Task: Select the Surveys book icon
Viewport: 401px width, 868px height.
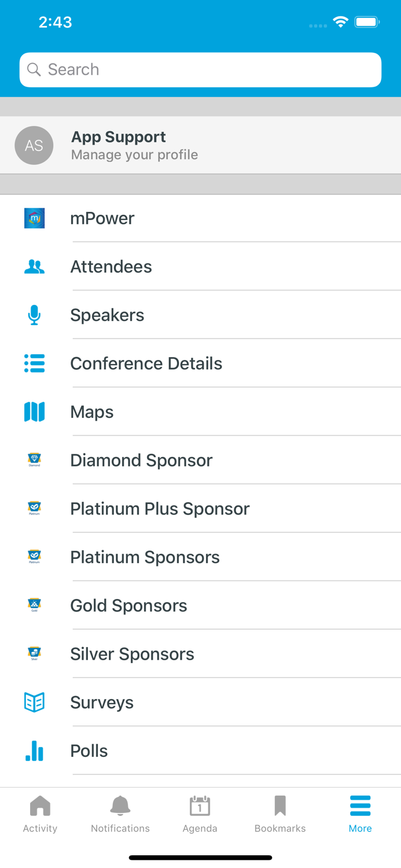Action: tap(34, 702)
